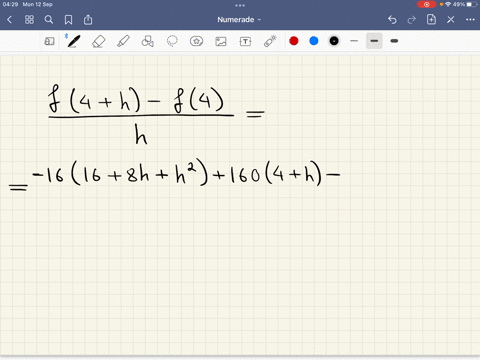Select the medium stroke width
The width and height of the screenshot is (480, 360).
click(374, 41)
